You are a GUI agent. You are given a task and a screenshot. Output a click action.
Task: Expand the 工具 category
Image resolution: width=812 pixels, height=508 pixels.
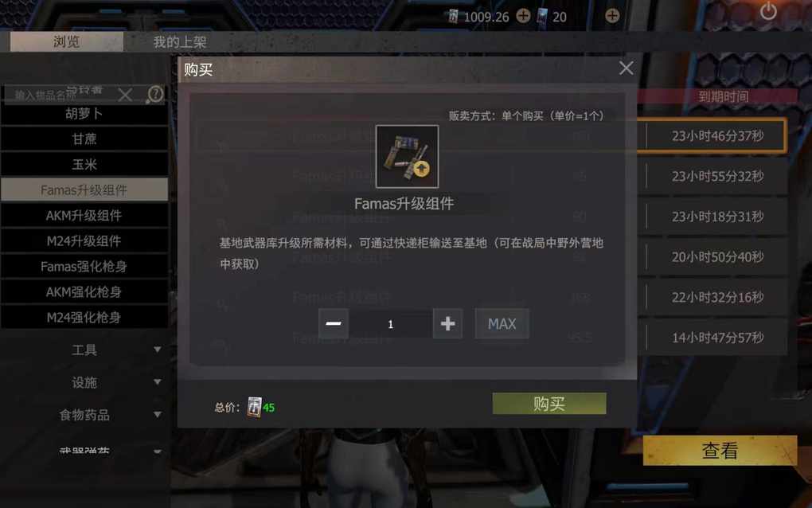click(x=84, y=350)
